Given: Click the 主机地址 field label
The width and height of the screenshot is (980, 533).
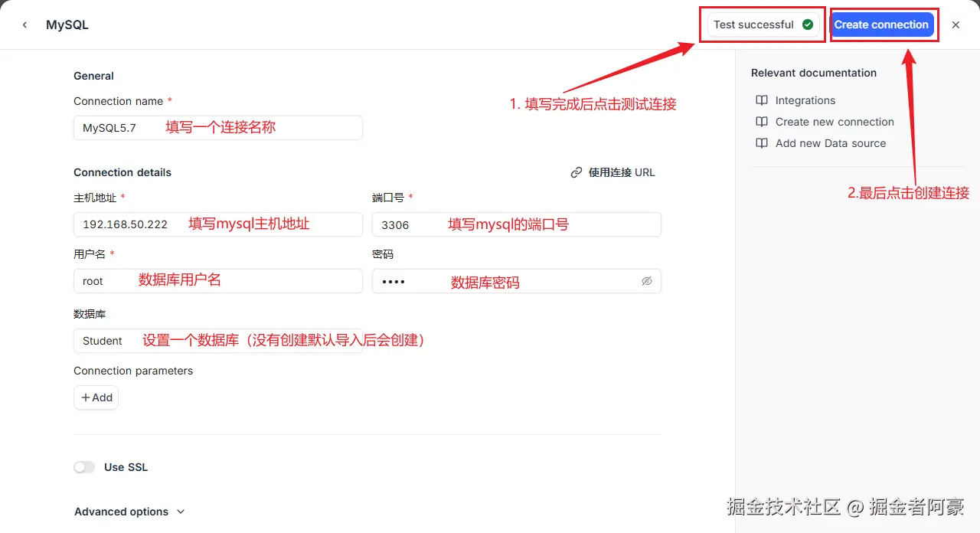Looking at the screenshot, I should click(x=95, y=198).
